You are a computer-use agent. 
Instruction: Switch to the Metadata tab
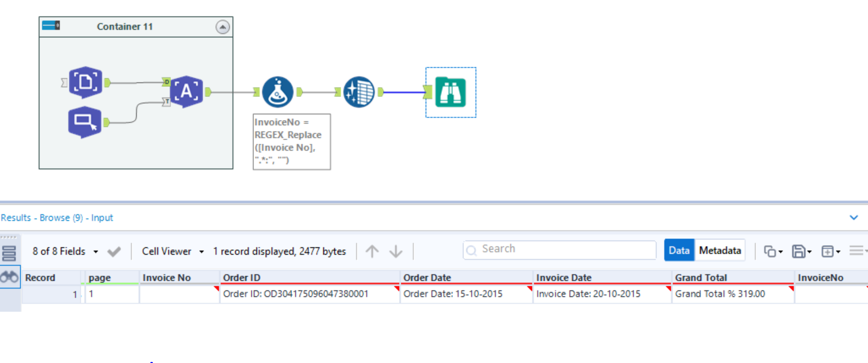(720, 250)
